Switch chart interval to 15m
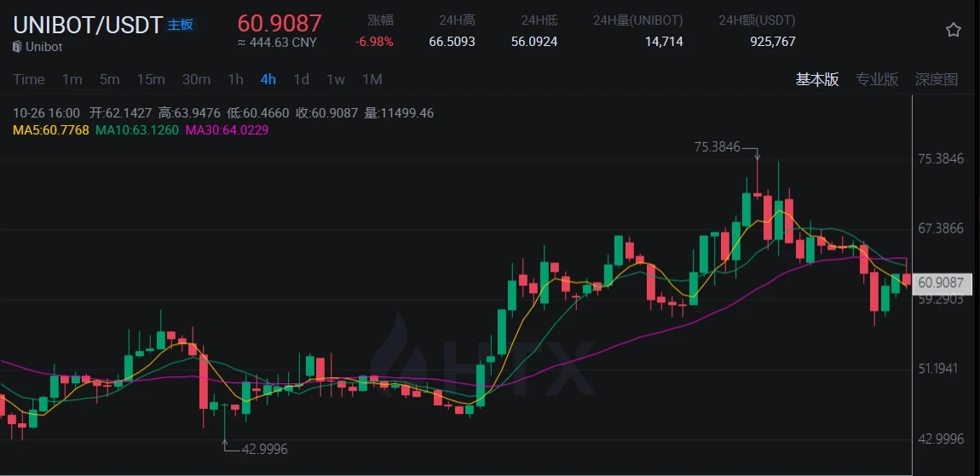This screenshot has height=476, width=980. (151, 79)
